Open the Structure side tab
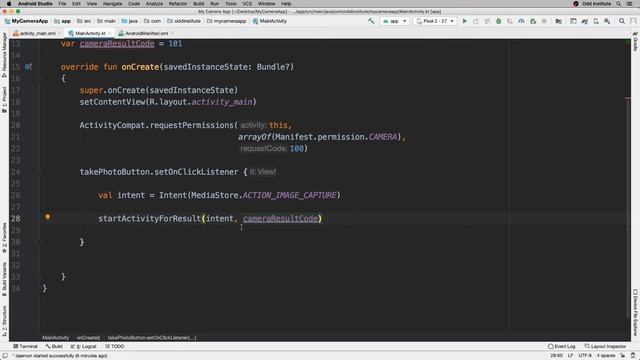 (4, 321)
